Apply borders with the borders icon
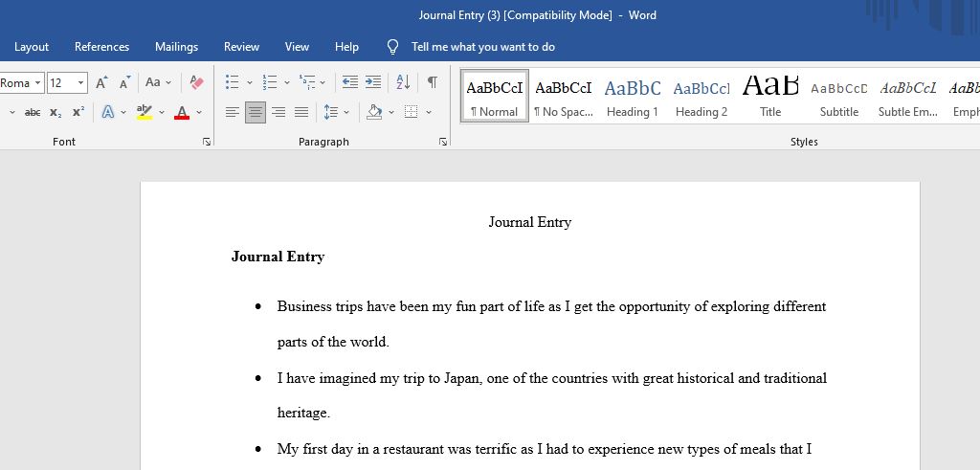Viewport: 980px width, 470px height. [x=411, y=113]
